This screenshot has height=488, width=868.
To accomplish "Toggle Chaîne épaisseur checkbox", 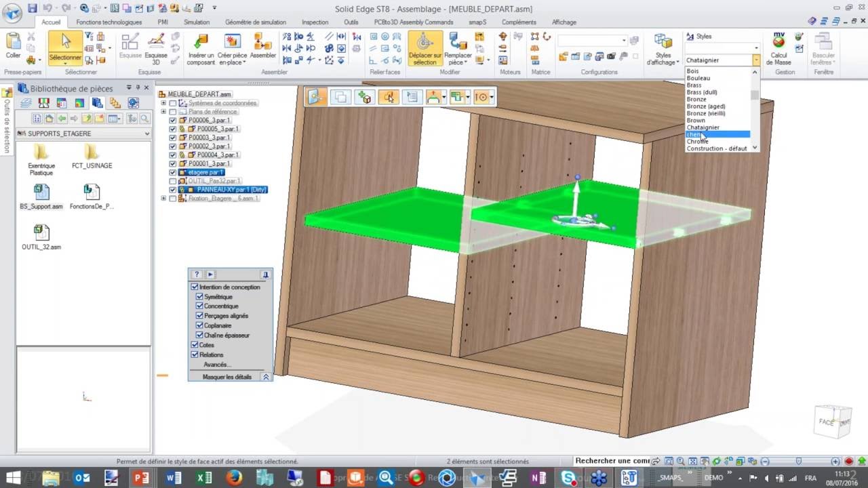I will point(199,335).
